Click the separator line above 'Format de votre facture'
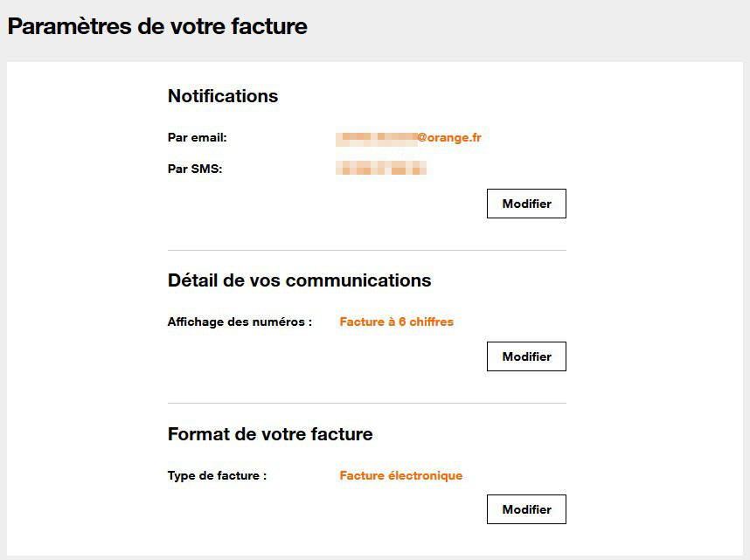The image size is (750, 560). (367, 404)
